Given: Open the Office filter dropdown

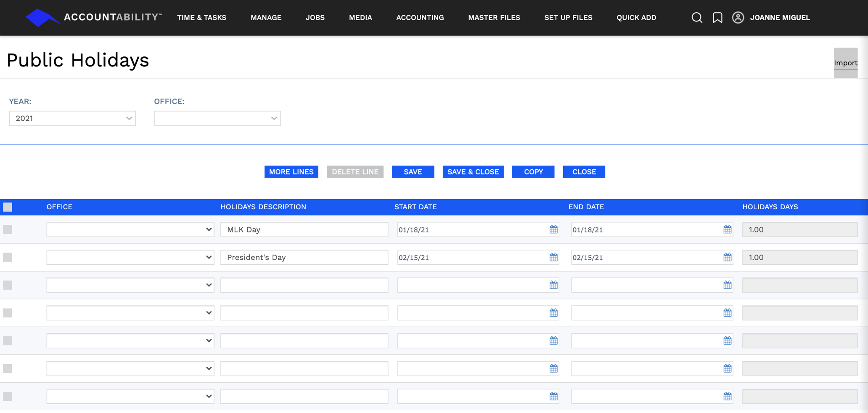Looking at the screenshot, I should tap(217, 118).
